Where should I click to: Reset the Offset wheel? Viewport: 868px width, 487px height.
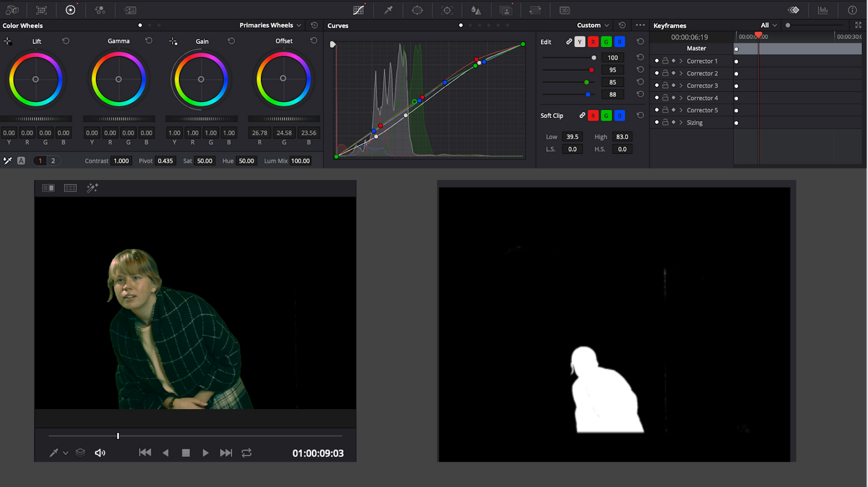pos(314,41)
